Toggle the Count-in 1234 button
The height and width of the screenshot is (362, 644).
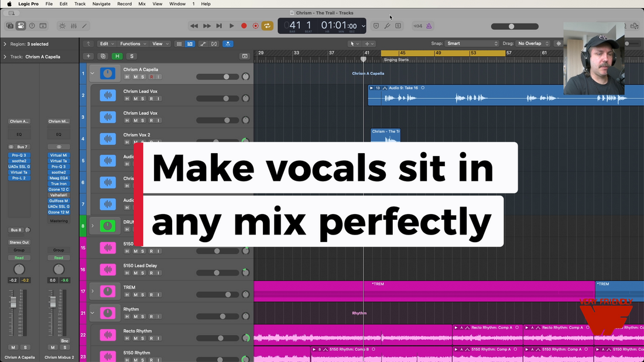417,26
